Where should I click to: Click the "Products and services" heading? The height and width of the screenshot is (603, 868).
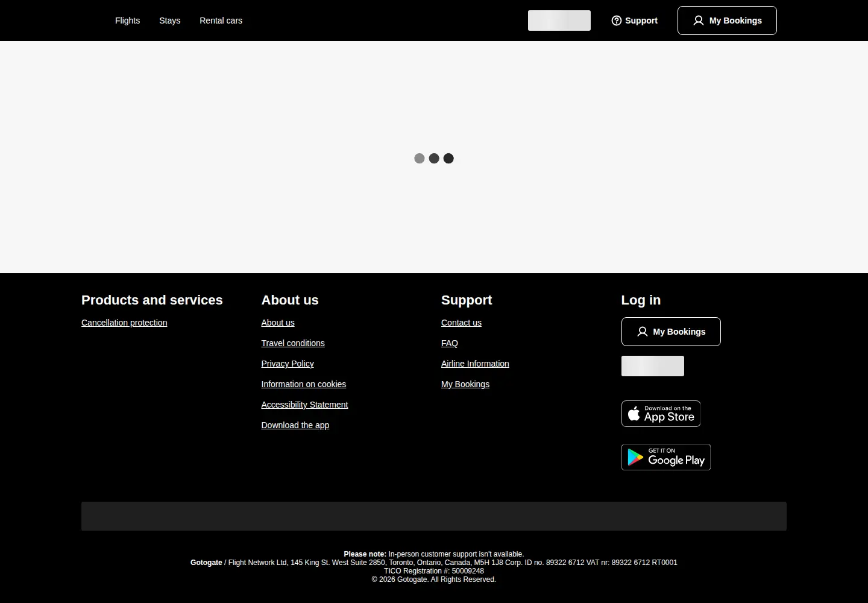(152, 300)
